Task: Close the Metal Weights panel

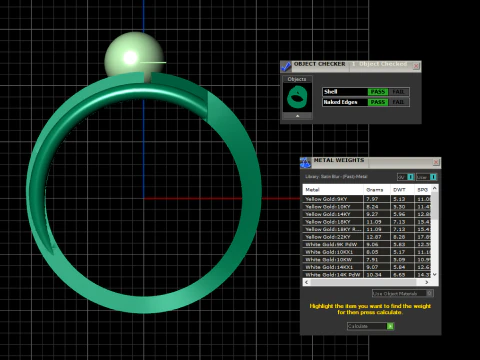Action: 436,162
